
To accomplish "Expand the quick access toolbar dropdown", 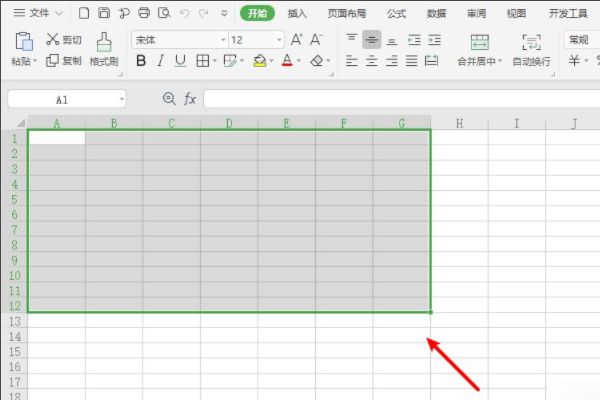I will (224, 14).
